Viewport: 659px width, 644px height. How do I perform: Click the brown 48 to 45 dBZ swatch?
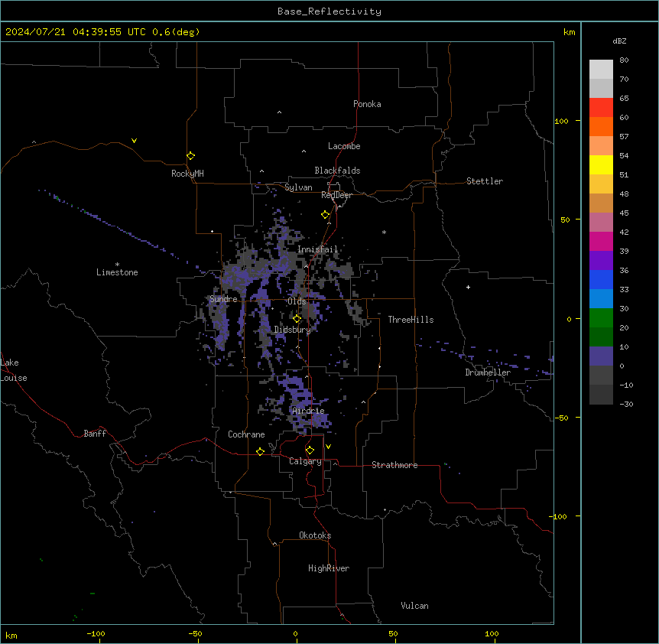[601, 203]
